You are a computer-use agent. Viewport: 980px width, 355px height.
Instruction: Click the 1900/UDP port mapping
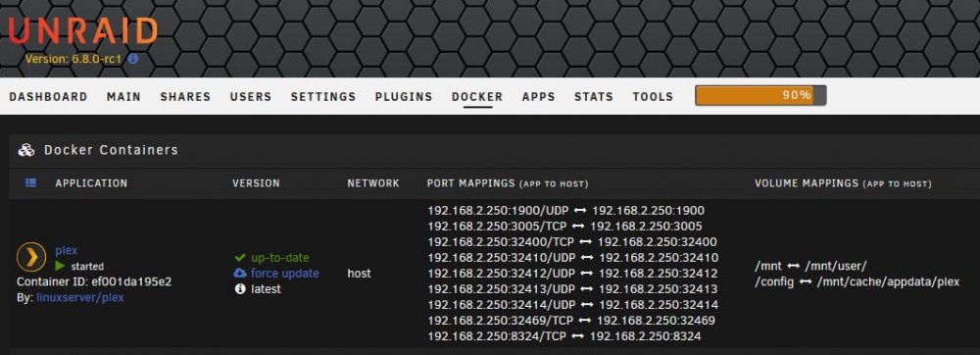(x=565, y=211)
